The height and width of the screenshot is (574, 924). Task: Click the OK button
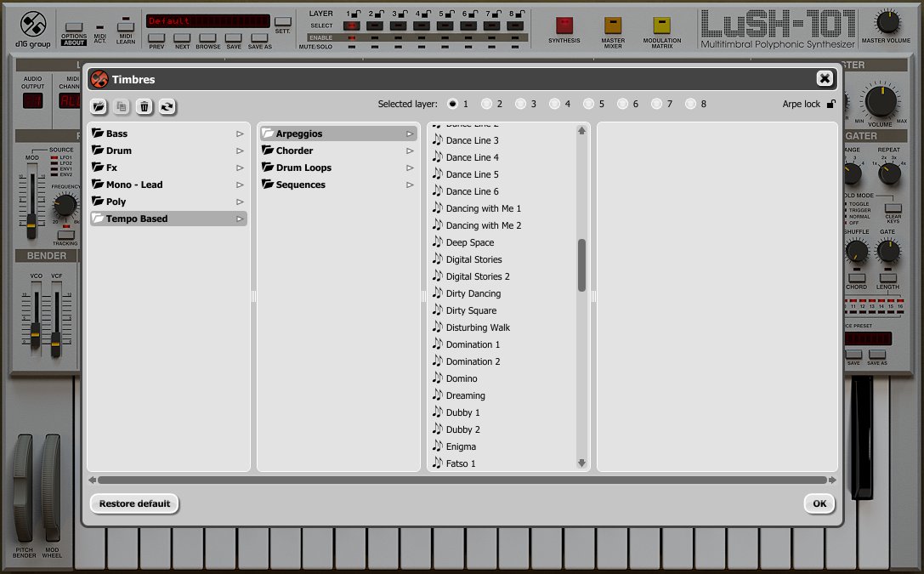pyautogui.click(x=819, y=504)
